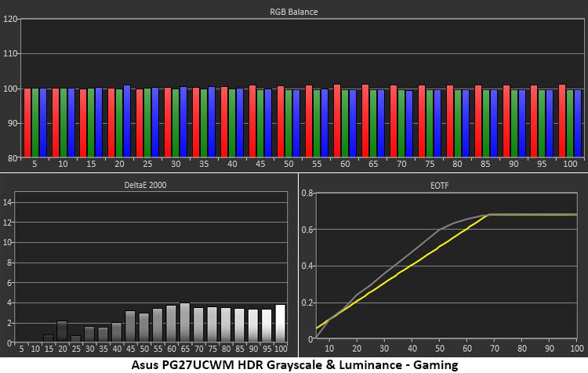Select the red bar at 60 in RGB Balance
The image size is (588, 373).
coord(337,121)
